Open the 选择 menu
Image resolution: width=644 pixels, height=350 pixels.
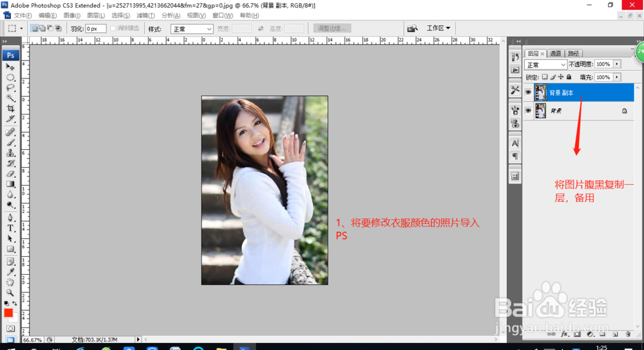point(121,15)
